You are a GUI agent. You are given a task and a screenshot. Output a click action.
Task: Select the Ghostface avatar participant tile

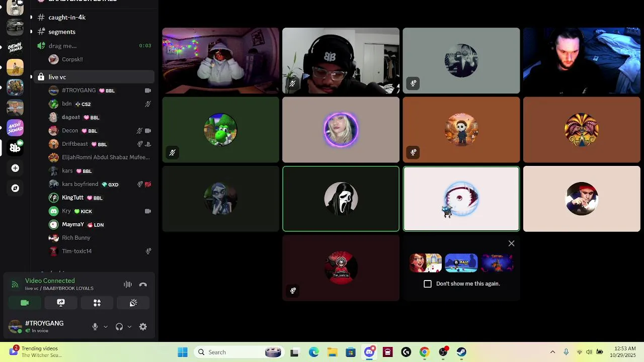click(x=341, y=199)
